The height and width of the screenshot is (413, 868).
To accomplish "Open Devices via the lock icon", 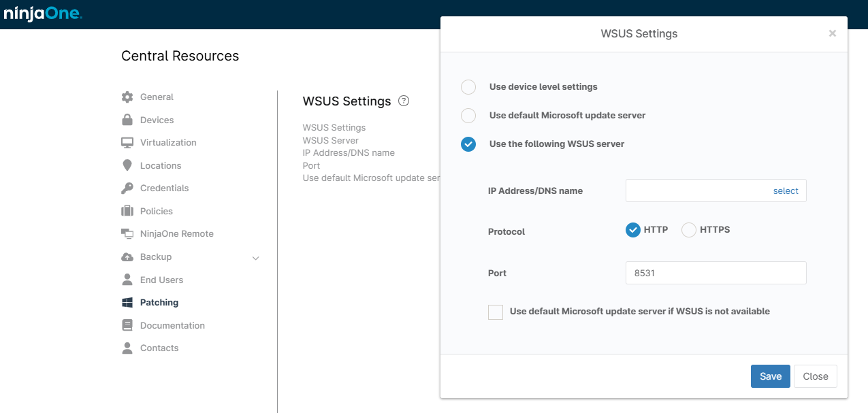I will pyautogui.click(x=127, y=120).
